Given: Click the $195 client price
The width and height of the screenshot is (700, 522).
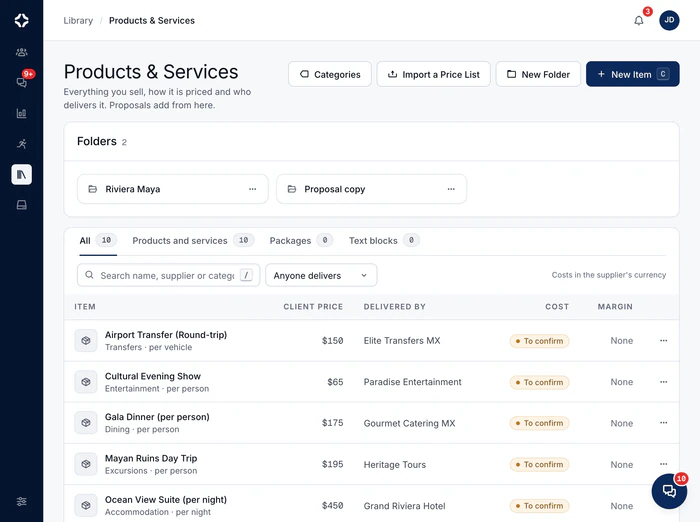Looking at the screenshot, I should [x=333, y=464].
